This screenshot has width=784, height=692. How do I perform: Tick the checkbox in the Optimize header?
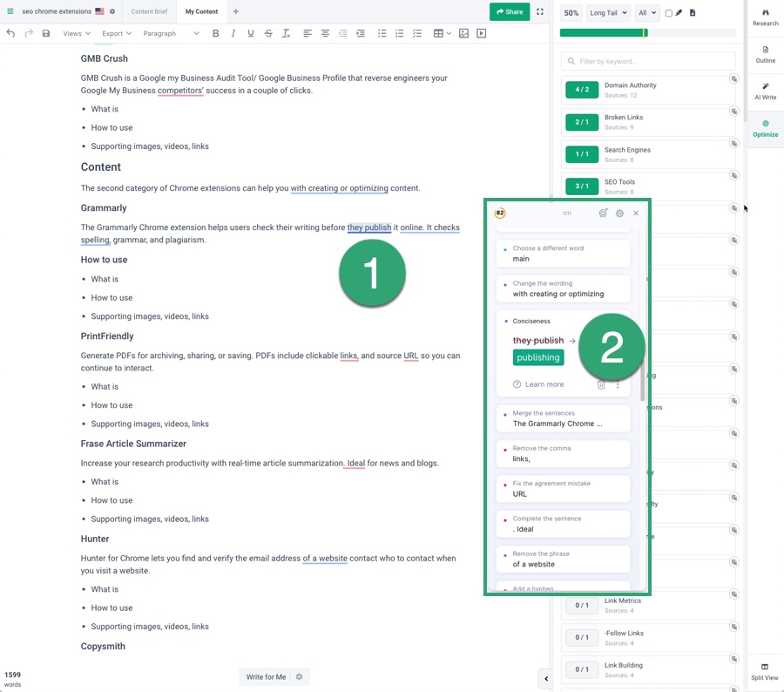(668, 13)
